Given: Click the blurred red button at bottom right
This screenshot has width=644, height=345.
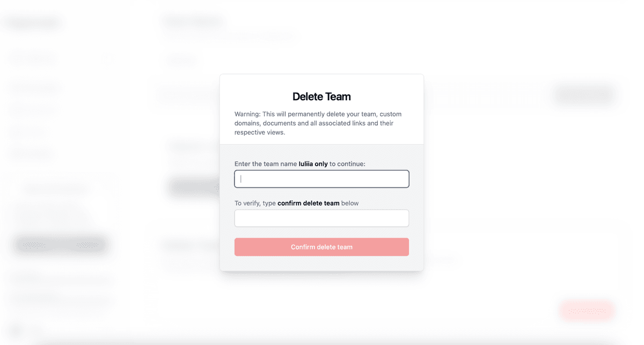Looking at the screenshot, I should [x=586, y=310].
